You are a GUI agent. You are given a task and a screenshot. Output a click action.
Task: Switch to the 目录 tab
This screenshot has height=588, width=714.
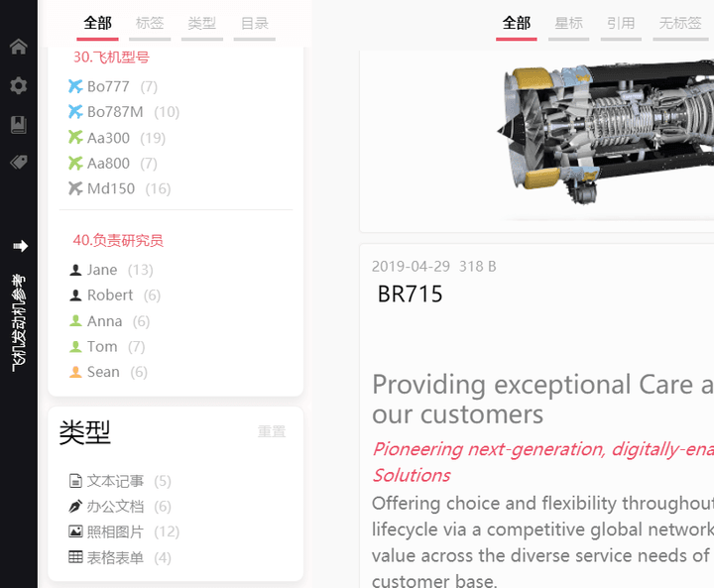(x=255, y=24)
